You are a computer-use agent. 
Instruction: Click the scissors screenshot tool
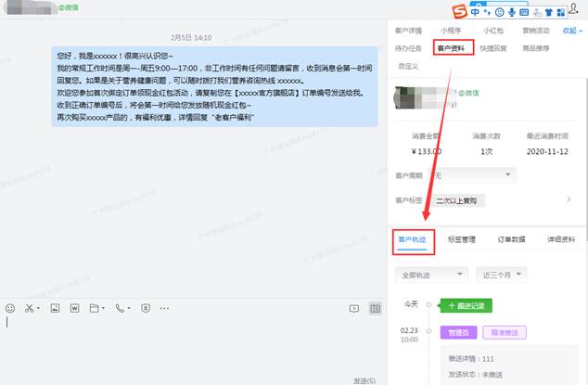tap(31, 308)
